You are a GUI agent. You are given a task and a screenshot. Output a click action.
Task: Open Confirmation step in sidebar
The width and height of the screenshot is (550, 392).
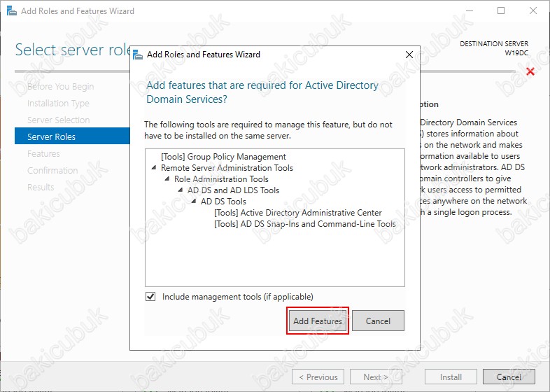(x=52, y=171)
